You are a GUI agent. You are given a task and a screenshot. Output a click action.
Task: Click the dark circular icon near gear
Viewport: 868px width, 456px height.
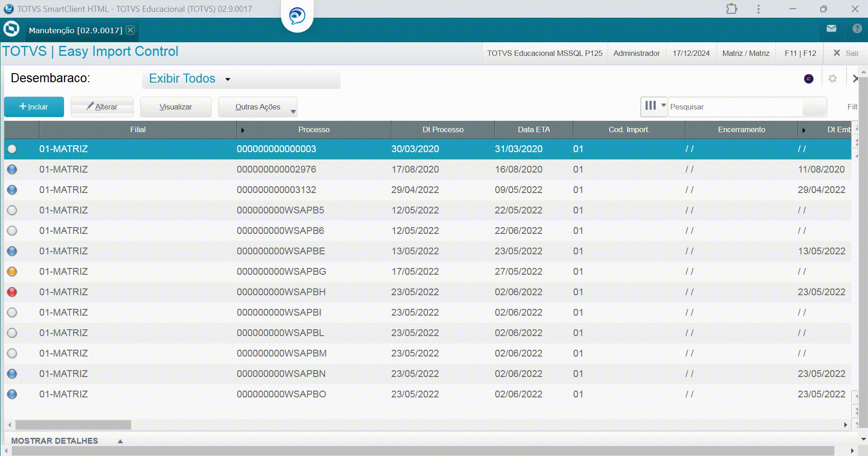click(809, 79)
